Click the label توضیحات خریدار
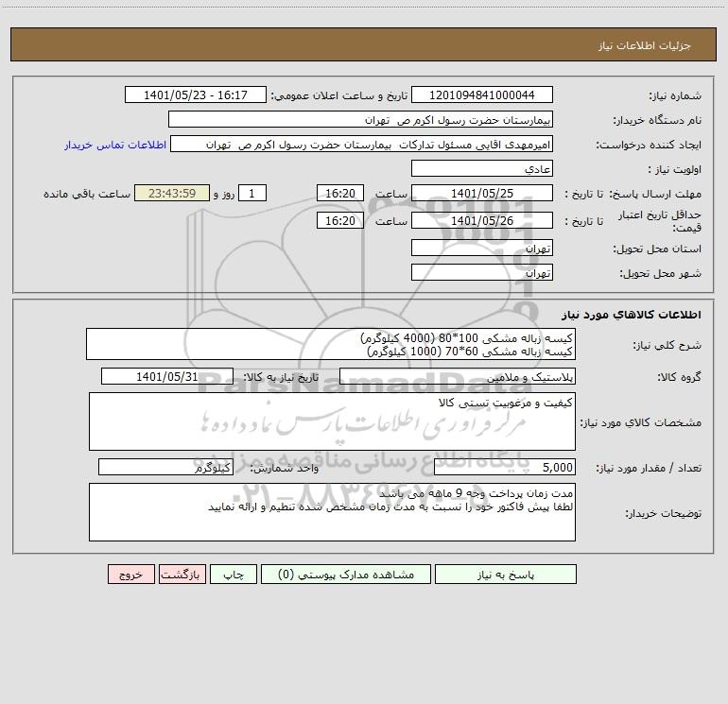 [663, 513]
